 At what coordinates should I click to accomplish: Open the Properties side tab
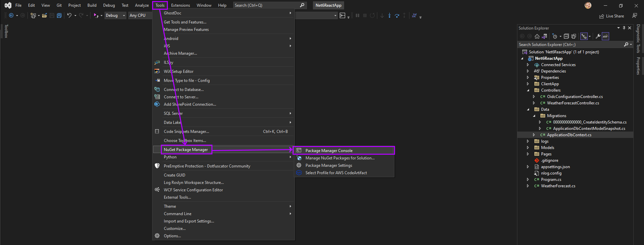click(638, 66)
